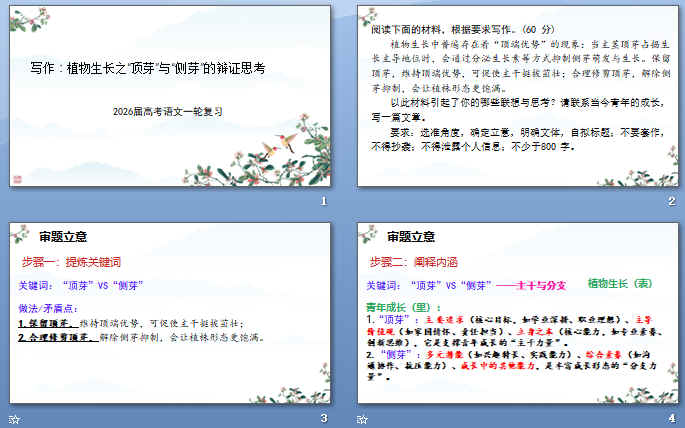Click the red 步骤一：提炼关键词 text
The image size is (685, 428).
[71, 261]
